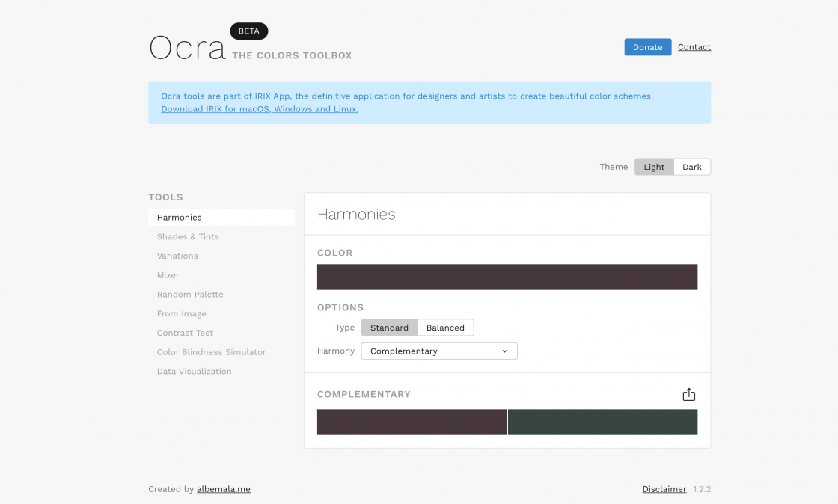
Task: Select the Standard harmony type
Action: pos(389,328)
